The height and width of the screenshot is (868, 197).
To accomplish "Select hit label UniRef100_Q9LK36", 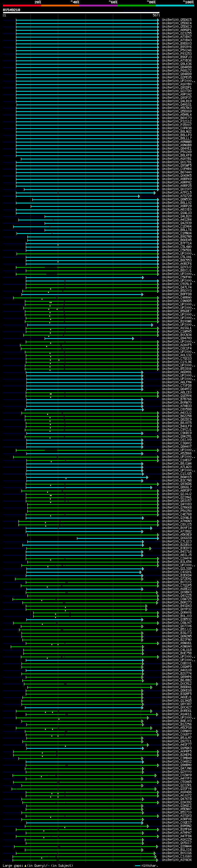I will [x=177, y=64].
